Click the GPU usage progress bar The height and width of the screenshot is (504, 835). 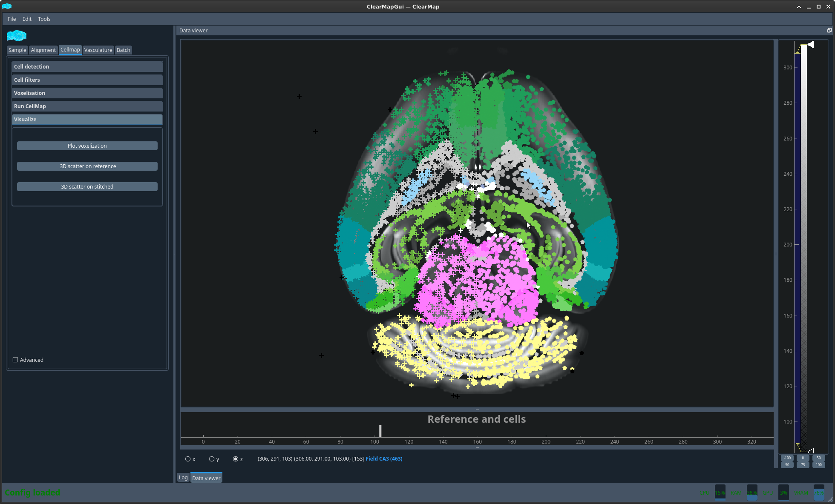click(783, 493)
